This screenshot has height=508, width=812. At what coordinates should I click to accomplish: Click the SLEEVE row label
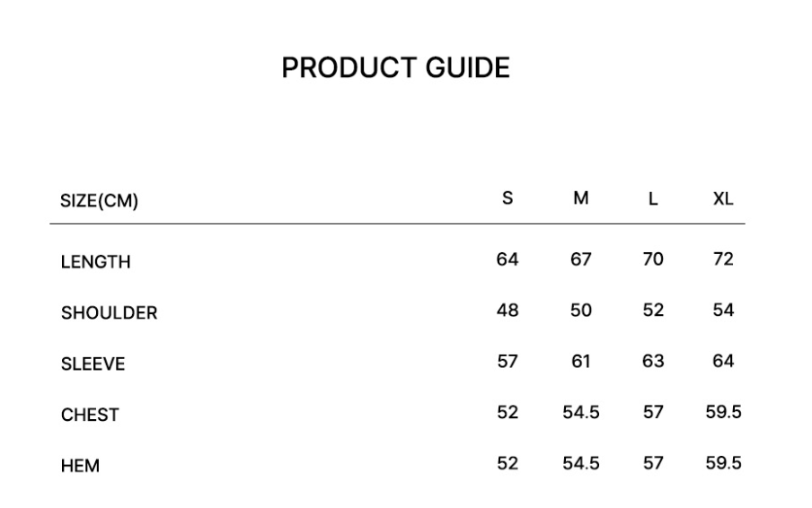(93, 364)
